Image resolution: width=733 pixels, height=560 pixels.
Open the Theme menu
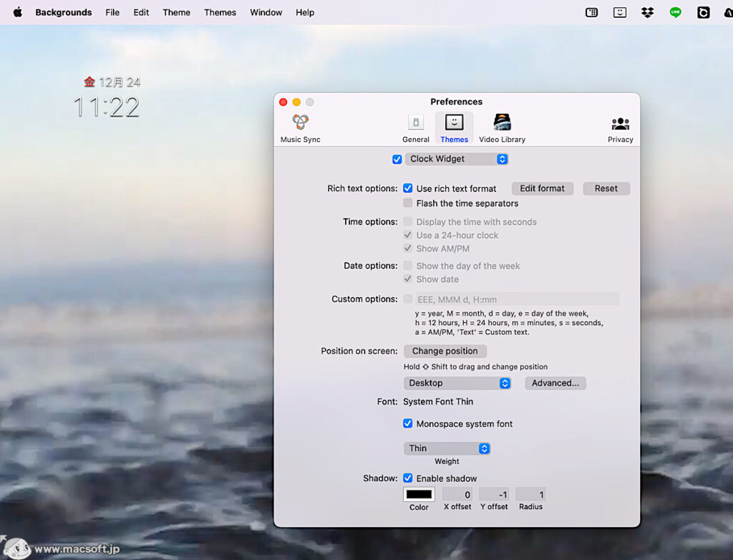176,12
